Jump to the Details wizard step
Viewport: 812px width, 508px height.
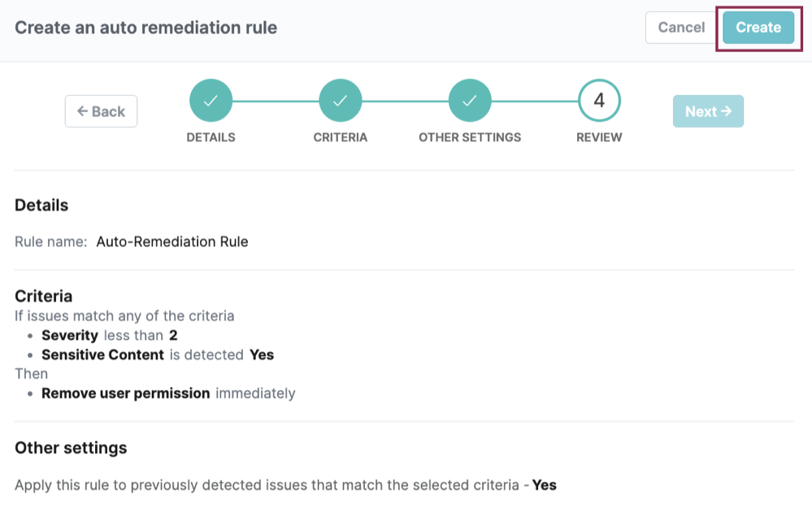coord(211,137)
